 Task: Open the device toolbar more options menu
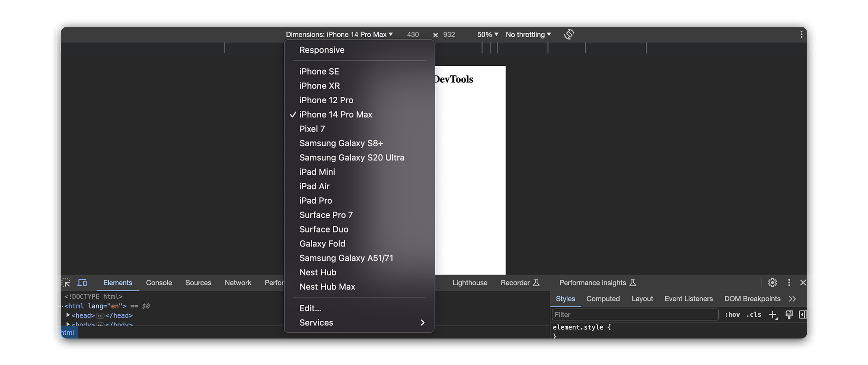[801, 34]
